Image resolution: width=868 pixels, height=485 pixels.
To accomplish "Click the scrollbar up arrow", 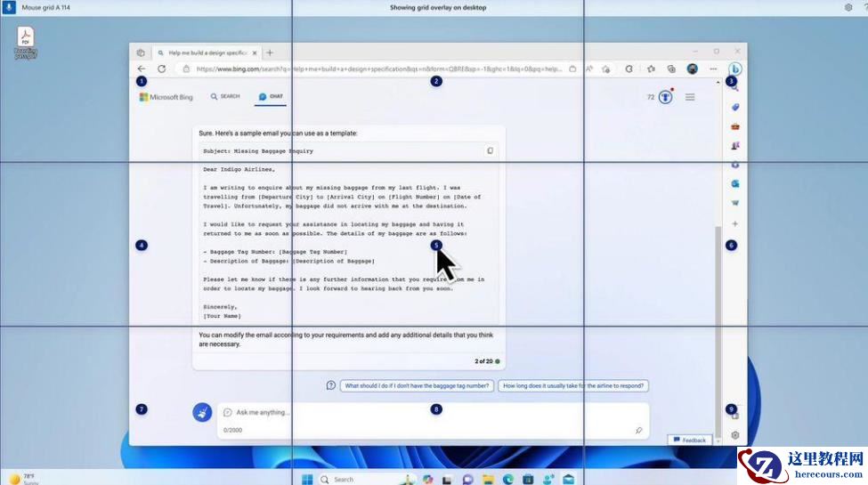I will tap(718, 83).
